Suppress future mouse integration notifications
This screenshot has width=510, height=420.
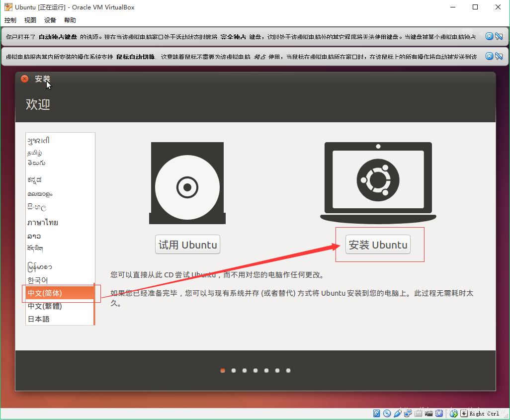click(499, 56)
